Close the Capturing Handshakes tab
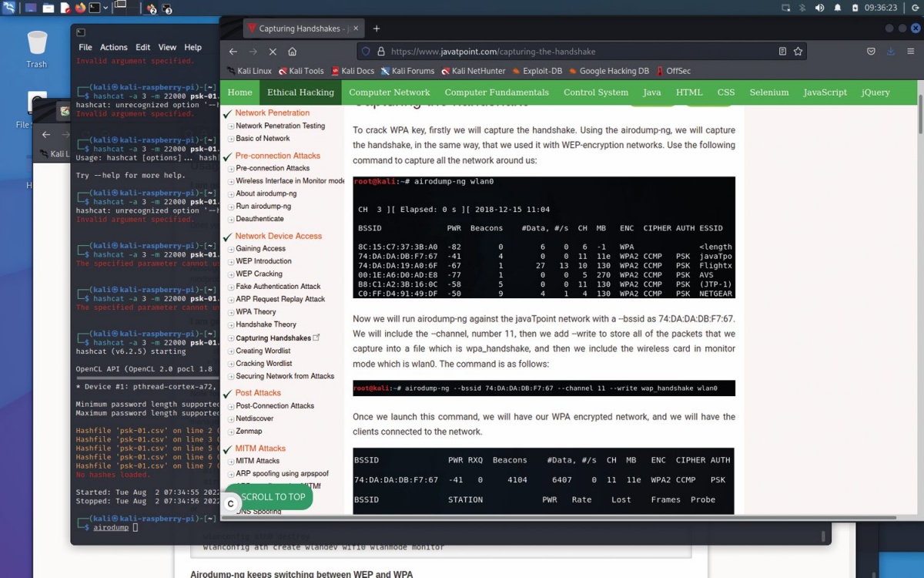 (x=356, y=29)
